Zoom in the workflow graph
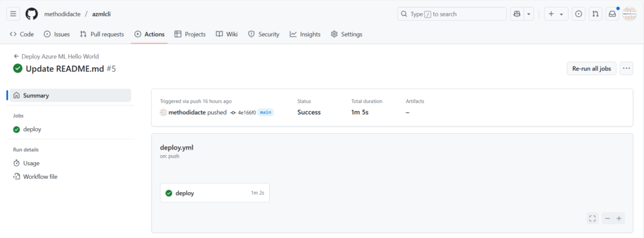The width and height of the screenshot is (644, 238). (619, 219)
